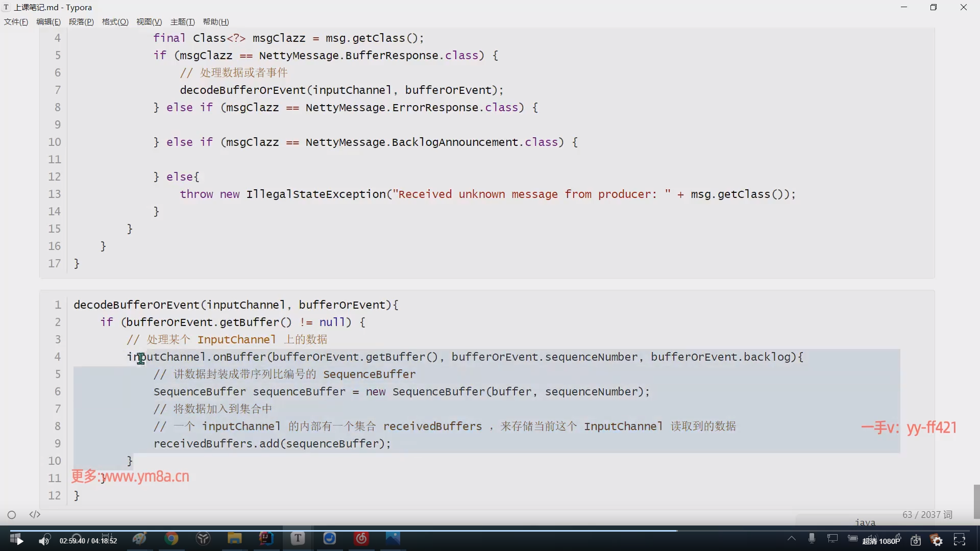This screenshot has height=551, width=980.
Task: Open the 格式(O) menu
Action: pyautogui.click(x=115, y=22)
